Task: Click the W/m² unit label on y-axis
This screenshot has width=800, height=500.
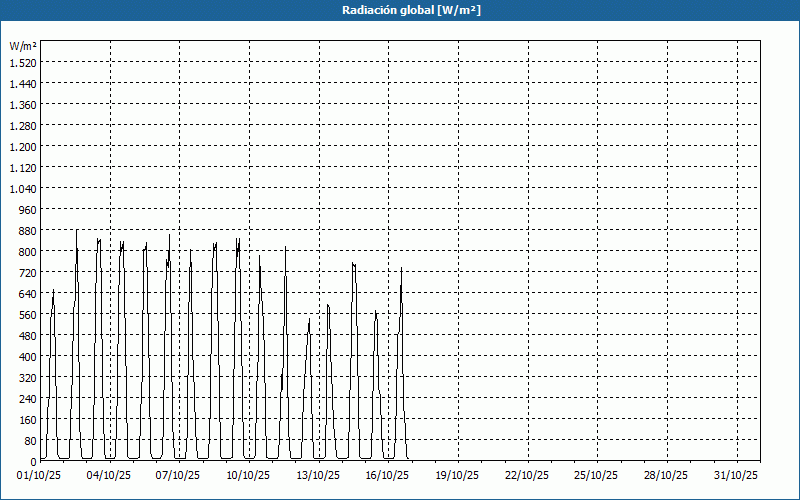Action: coord(23,46)
